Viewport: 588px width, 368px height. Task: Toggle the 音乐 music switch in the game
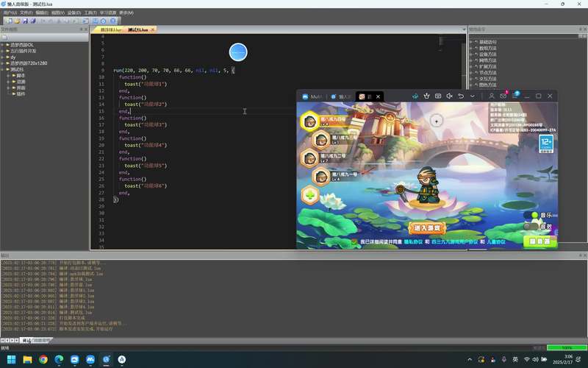(531, 215)
